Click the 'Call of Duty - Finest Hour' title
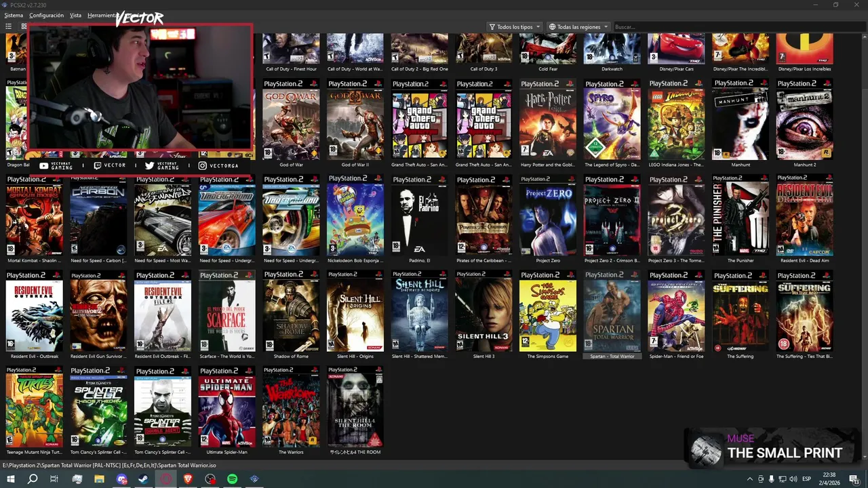 point(291,69)
